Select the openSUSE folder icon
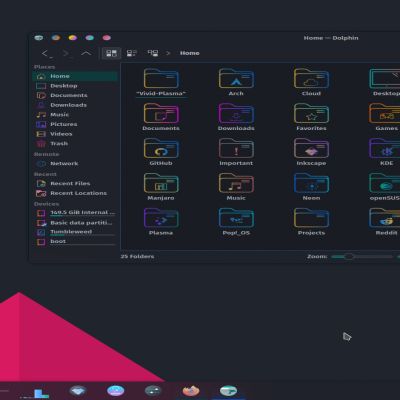The height and width of the screenshot is (400, 400). 385,183
